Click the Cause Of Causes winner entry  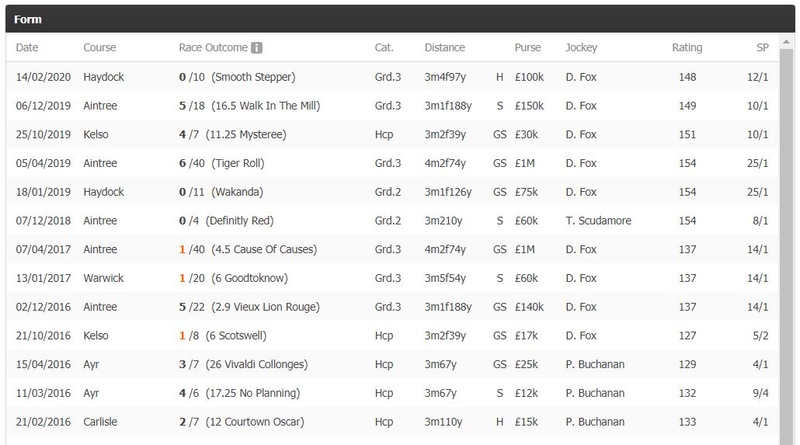[x=264, y=250]
